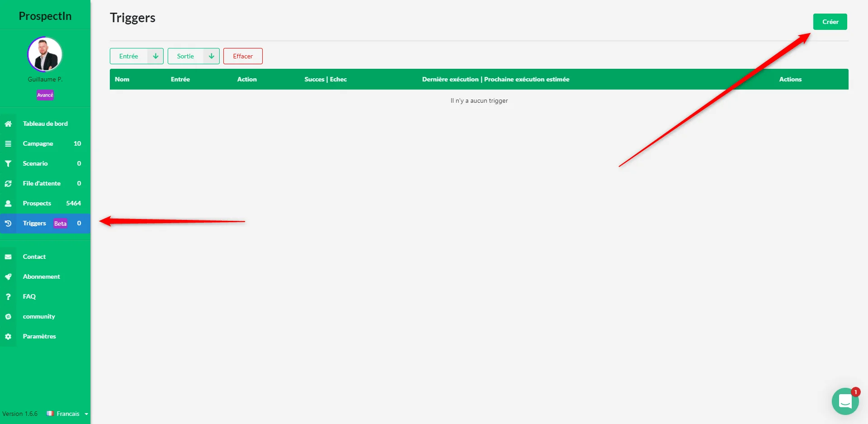Screen dimensions: 868x424
Task: Click the user profile avatar
Action: point(45,54)
